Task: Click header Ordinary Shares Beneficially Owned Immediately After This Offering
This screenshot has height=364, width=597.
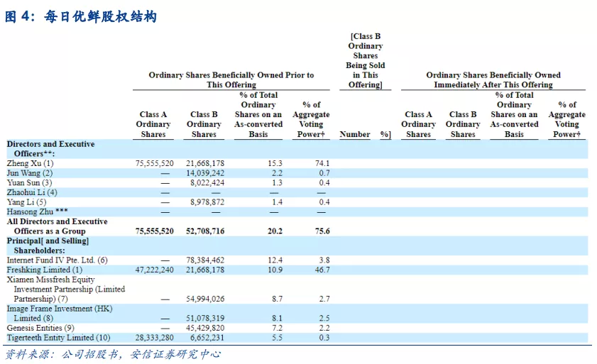Action: 493,80
